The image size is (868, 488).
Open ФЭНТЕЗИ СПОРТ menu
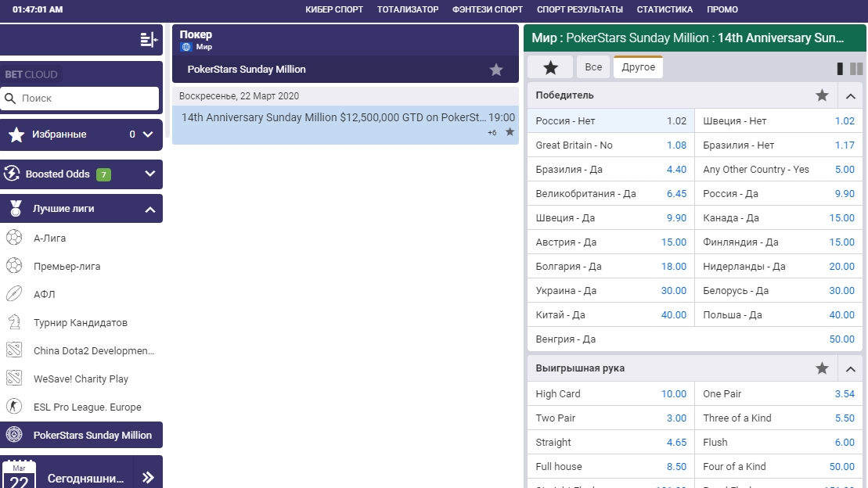tap(487, 9)
